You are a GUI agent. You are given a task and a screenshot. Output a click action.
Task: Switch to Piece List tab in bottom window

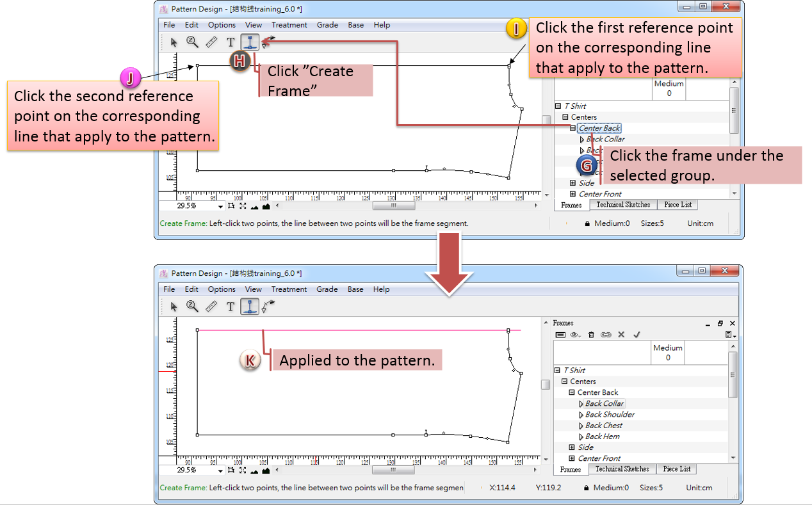(676, 469)
